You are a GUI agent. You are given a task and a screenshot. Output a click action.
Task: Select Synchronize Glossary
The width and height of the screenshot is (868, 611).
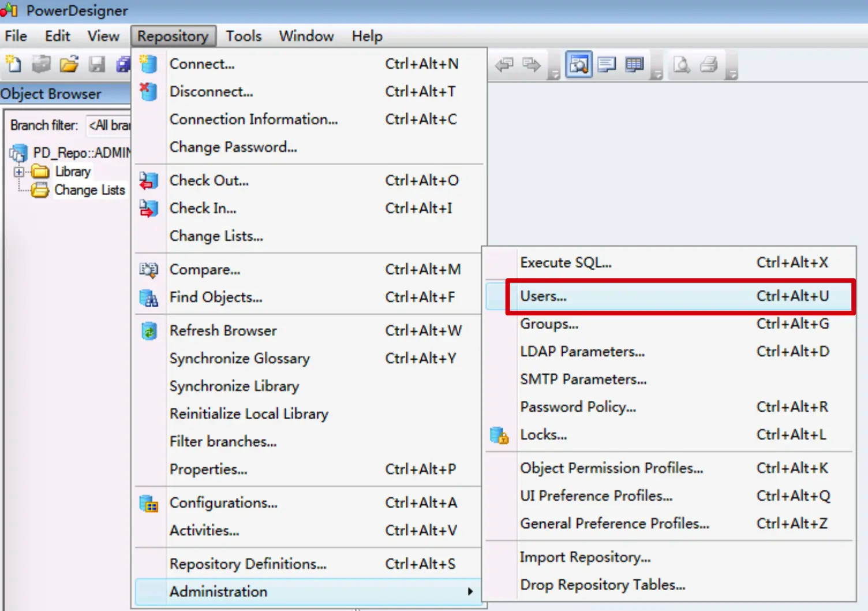(309, 359)
